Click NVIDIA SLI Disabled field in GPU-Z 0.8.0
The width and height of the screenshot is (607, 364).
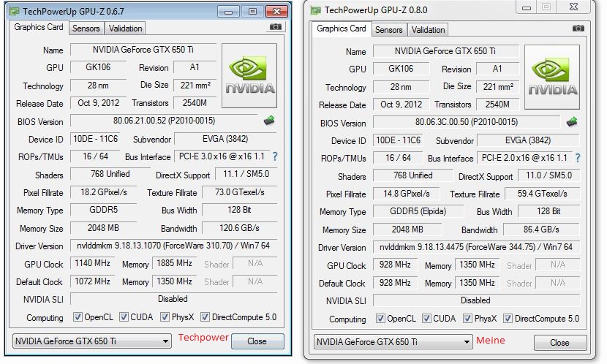(x=476, y=300)
